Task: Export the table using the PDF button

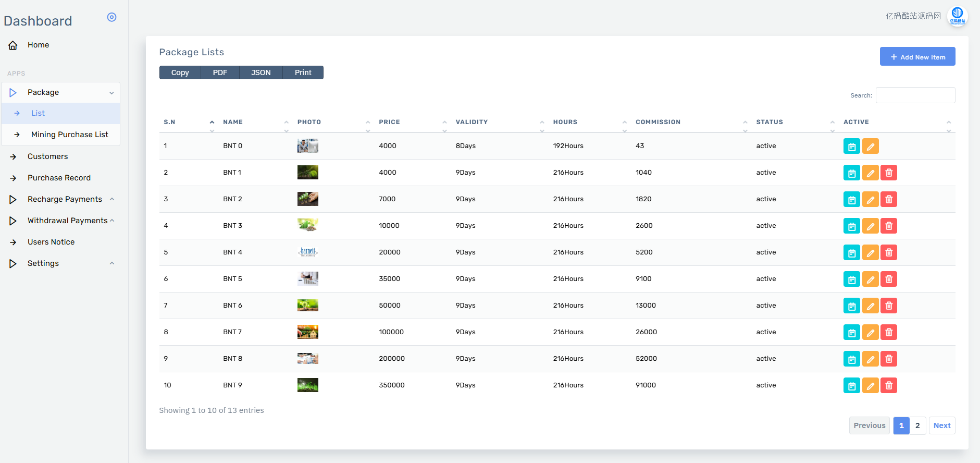Action: (220, 72)
